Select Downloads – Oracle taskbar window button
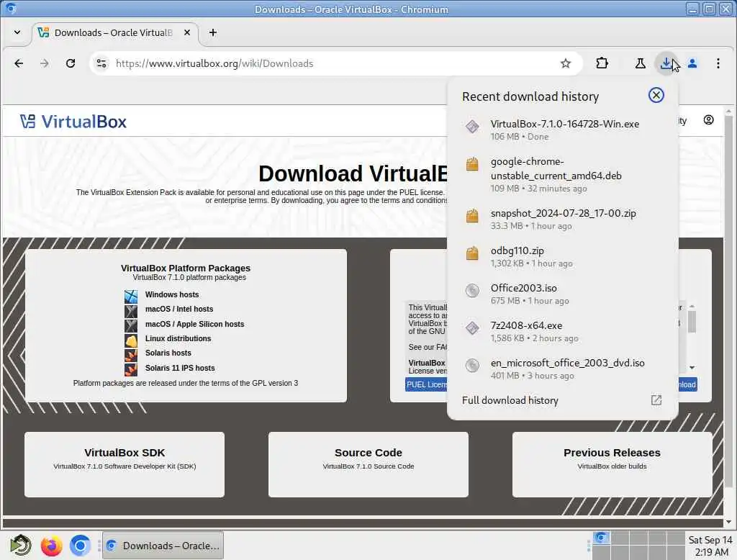 [163, 546]
